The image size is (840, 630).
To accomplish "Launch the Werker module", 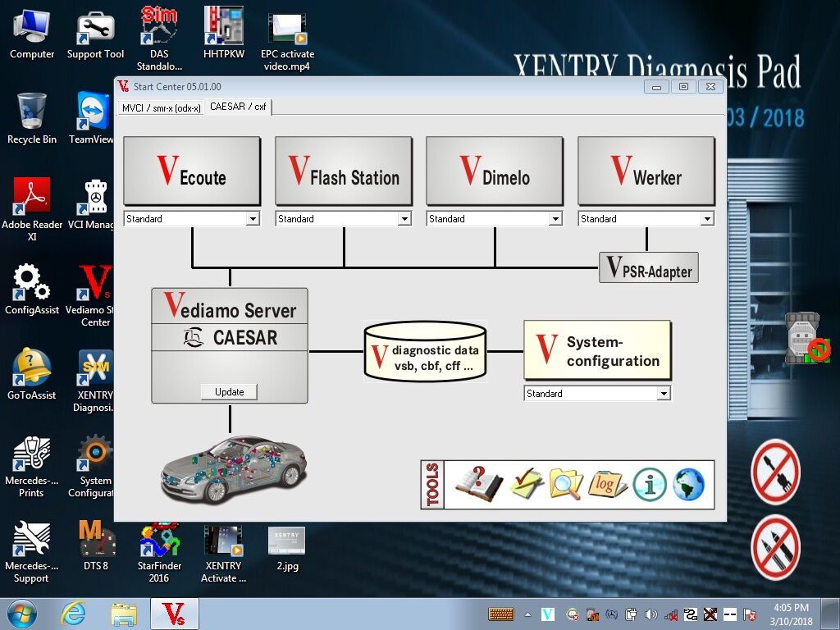I will [646, 171].
